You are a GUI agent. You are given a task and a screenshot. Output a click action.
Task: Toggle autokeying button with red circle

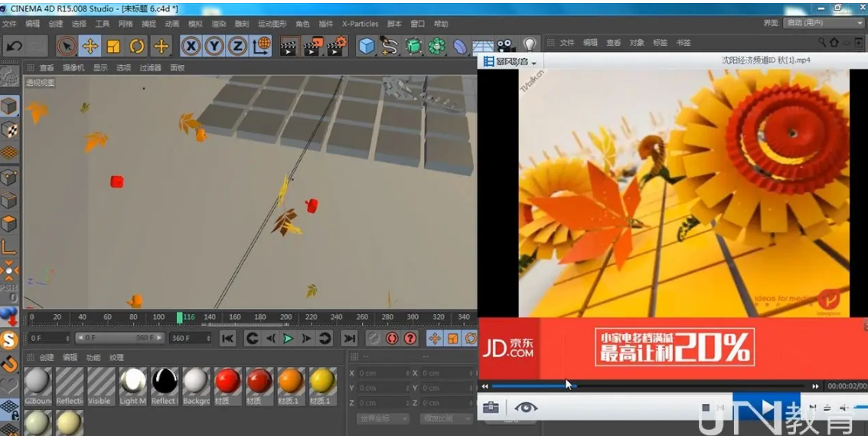392,339
